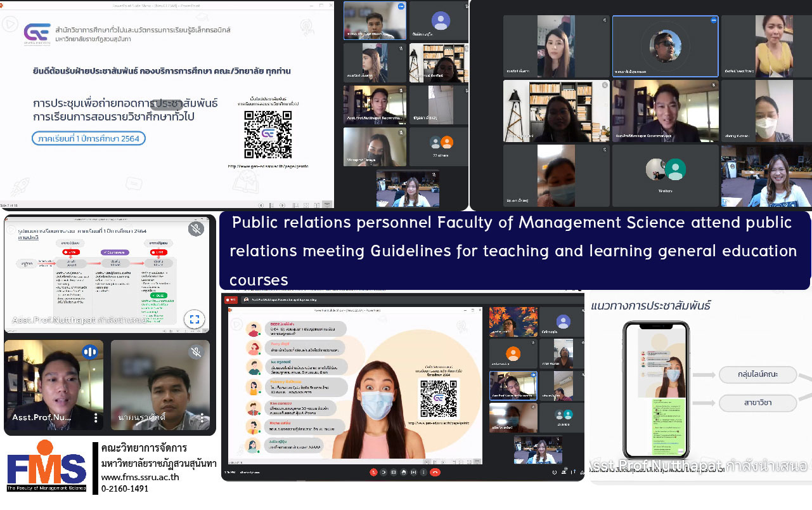Click the red REC recording indicator

[x=232, y=299]
